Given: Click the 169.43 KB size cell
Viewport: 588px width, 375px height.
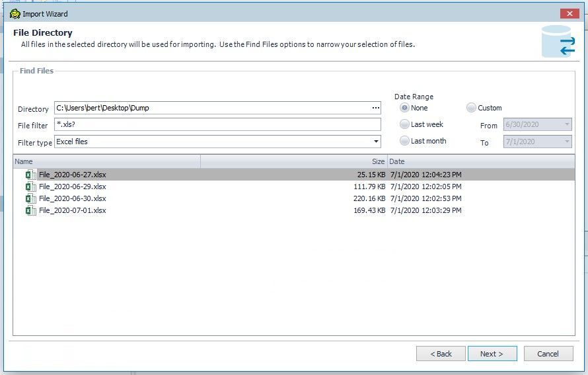Looking at the screenshot, I should pos(369,210).
